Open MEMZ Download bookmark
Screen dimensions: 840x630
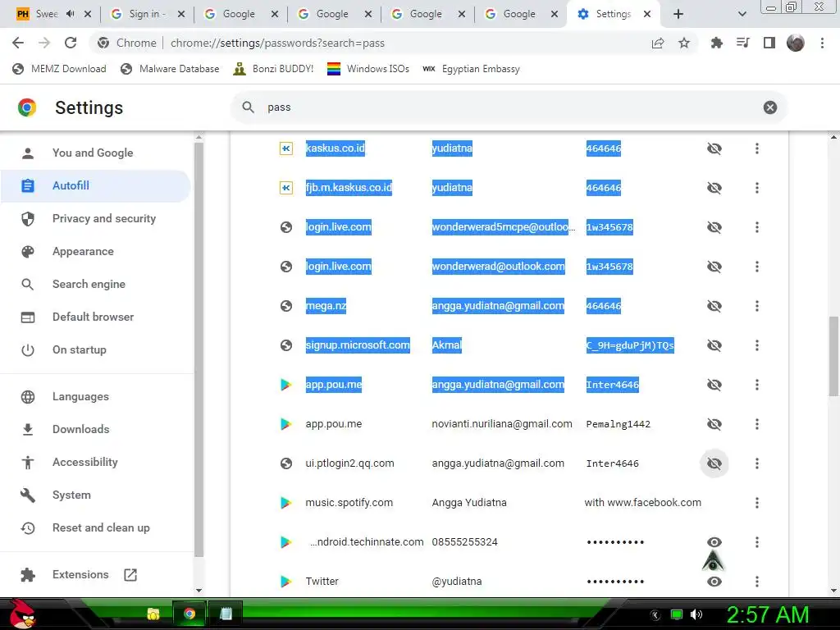tap(59, 69)
